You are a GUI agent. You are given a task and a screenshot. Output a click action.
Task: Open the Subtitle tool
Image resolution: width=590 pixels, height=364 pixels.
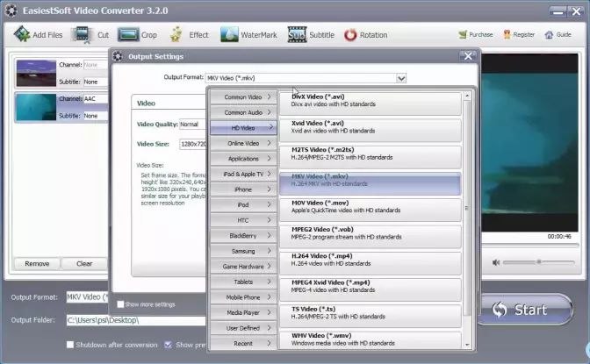pyautogui.click(x=311, y=35)
